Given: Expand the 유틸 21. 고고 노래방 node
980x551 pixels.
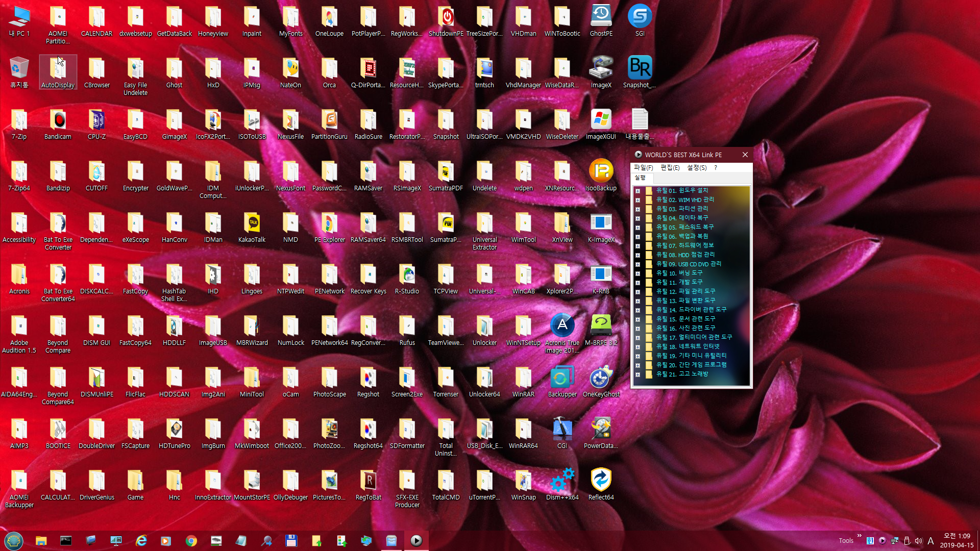Looking at the screenshot, I should (638, 374).
